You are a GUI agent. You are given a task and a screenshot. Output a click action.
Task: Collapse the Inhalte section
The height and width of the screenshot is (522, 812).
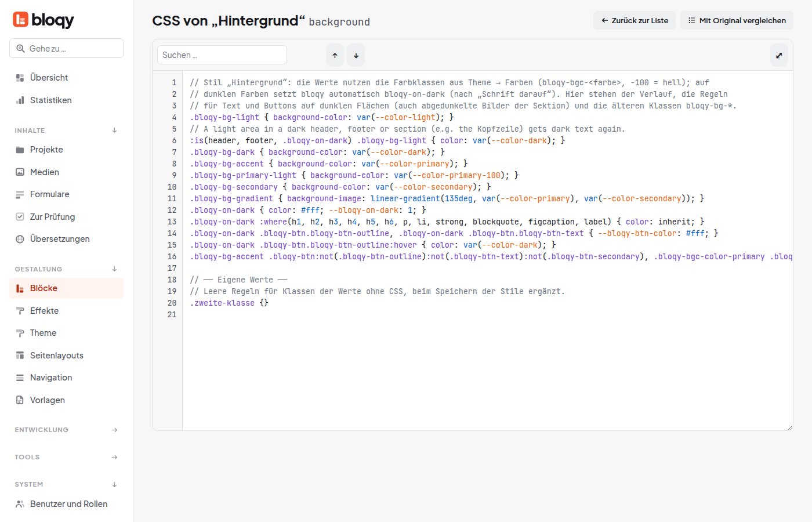coord(114,130)
